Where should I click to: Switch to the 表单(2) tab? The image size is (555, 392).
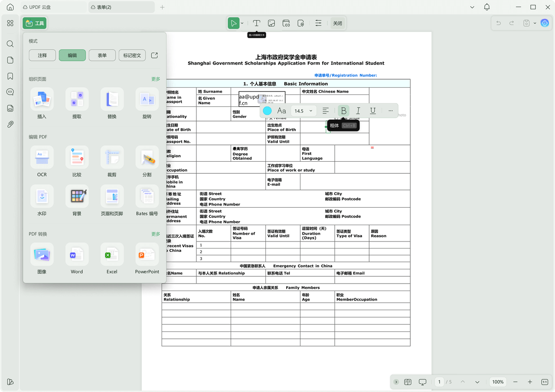pyautogui.click(x=121, y=7)
